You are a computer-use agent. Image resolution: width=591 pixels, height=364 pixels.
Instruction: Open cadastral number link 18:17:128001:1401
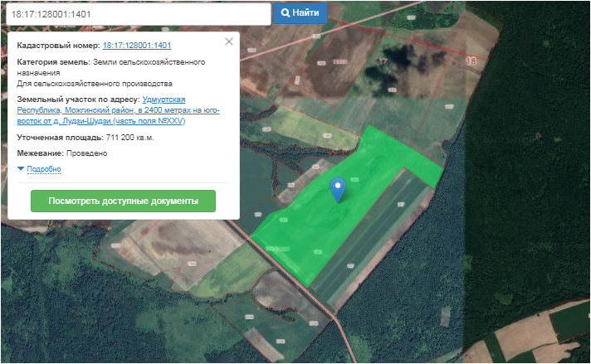point(136,46)
